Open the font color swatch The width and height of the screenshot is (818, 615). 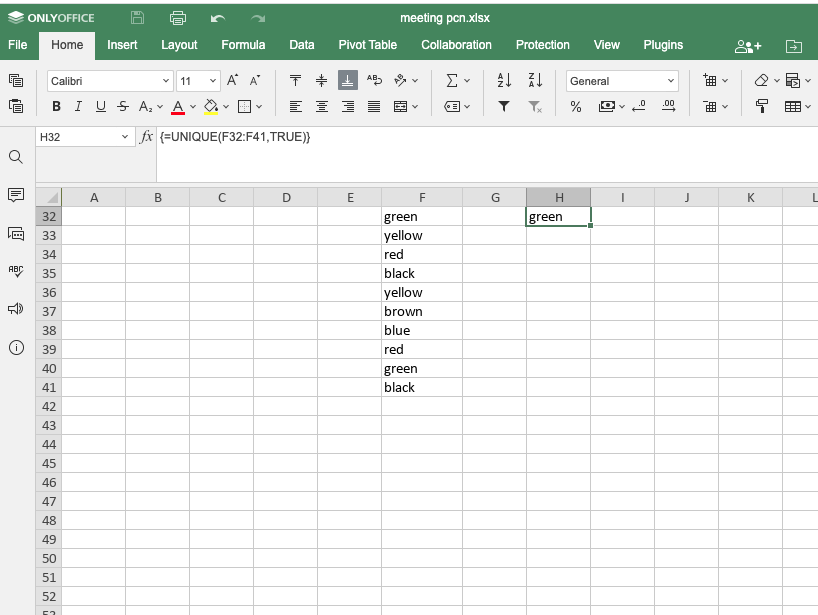[176, 107]
